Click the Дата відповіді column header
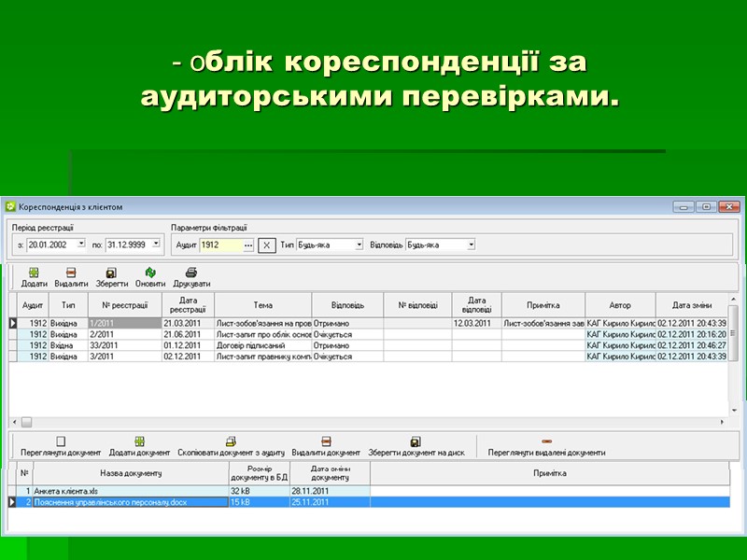The height and width of the screenshot is (560, 747). [x=476, y=305]
